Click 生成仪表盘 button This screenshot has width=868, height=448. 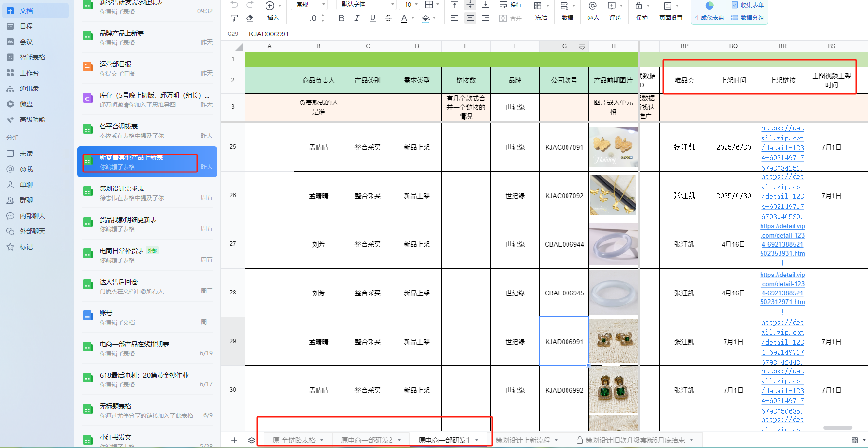click(x=709, y=18)
